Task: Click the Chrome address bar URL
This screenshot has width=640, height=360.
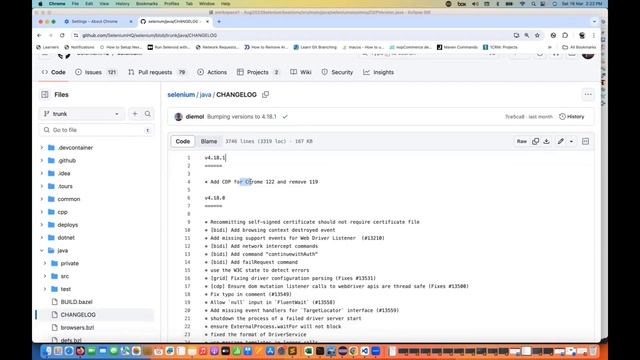Action: pyautogui.click(x=149, y=36)
